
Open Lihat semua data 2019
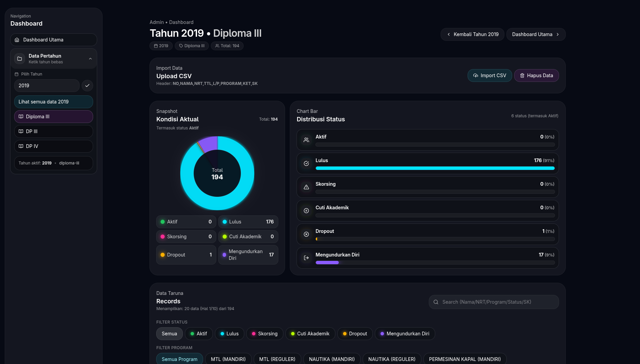pyautogui.click(x=54, y=102)
